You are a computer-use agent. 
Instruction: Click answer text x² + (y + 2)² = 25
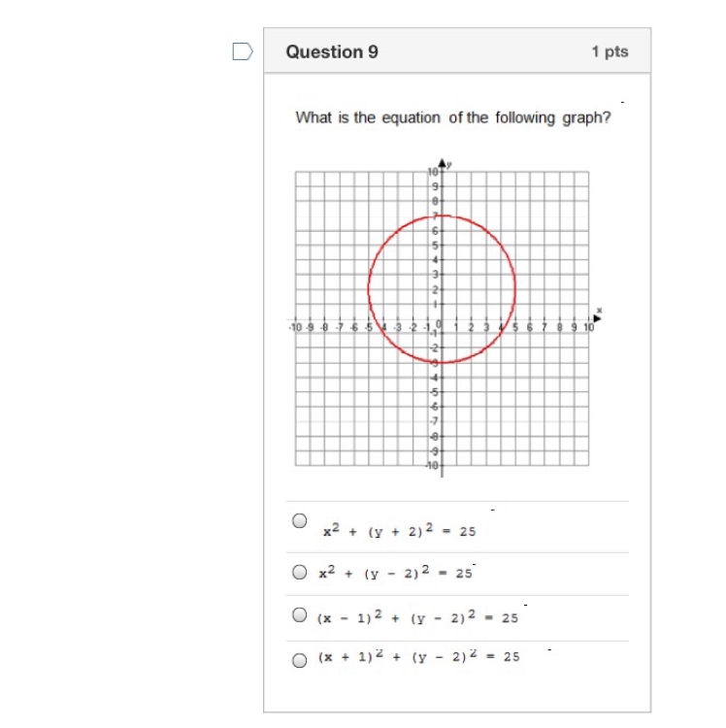click(400, 530)
